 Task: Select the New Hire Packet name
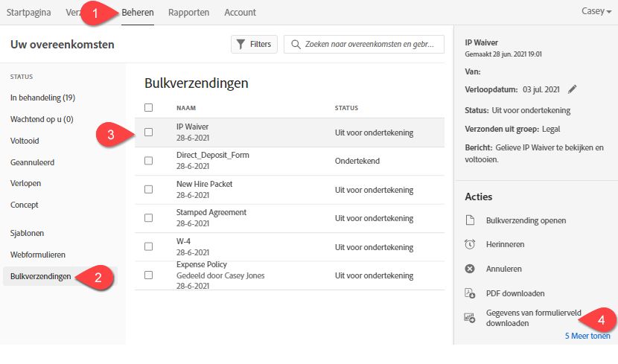(204, 184)
